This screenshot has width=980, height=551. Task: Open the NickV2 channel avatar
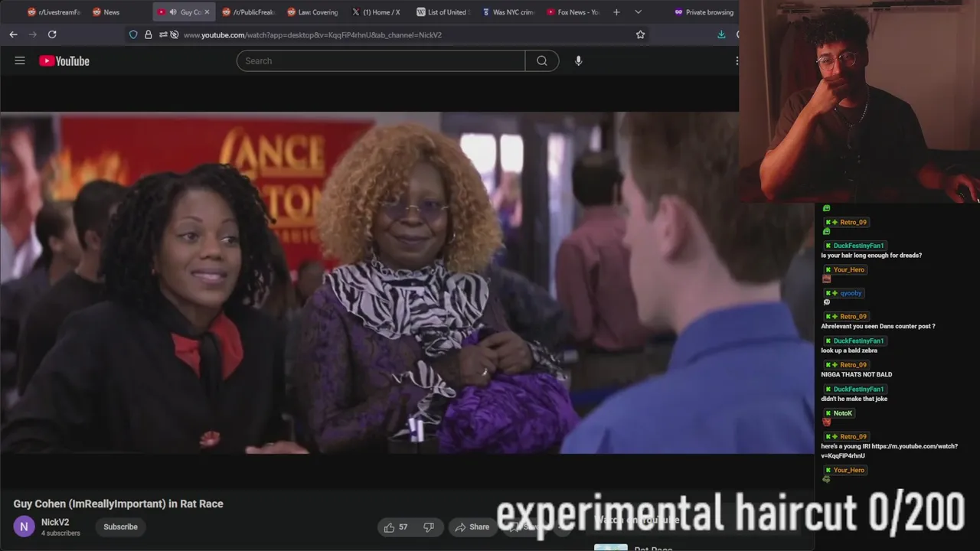point(24,527)
